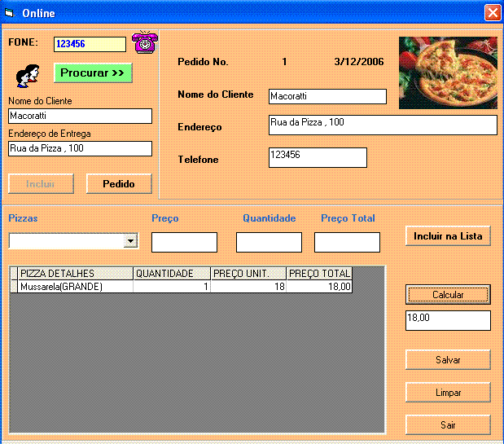
Task: Click unit price cell 18 in the grid
Action: tap(248, 287)
